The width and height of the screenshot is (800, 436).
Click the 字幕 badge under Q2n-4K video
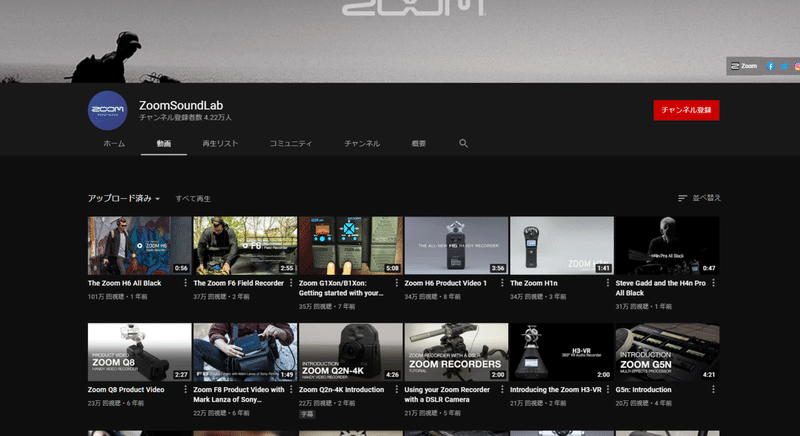point(307,414)
